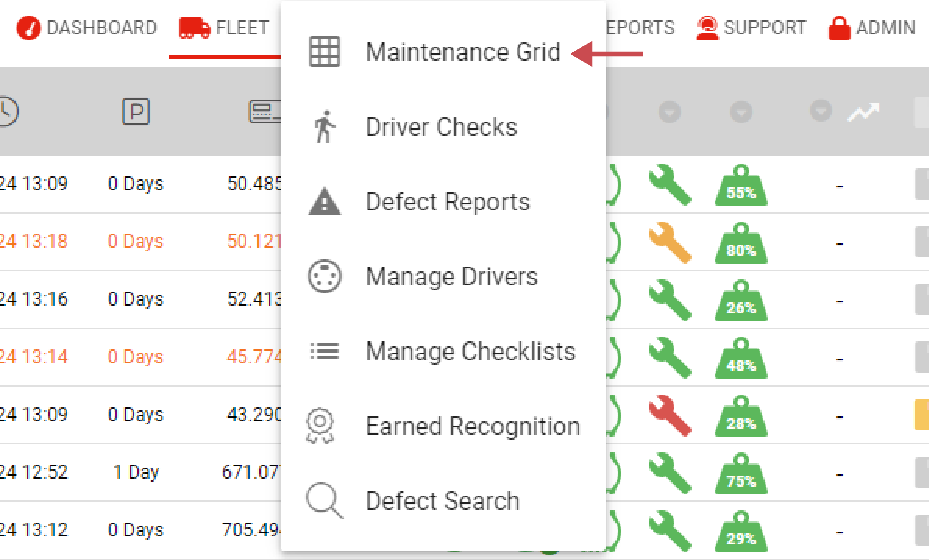The height and width of the screenshot is (560, 929).
Task: Select Maintenance Grid from the menu
Action: (x=464, y=52)
